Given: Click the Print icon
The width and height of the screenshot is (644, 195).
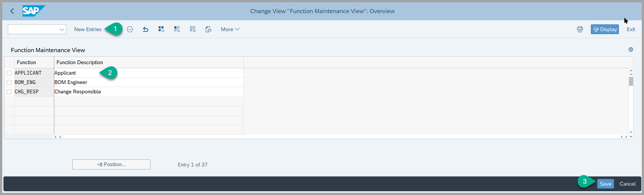Looking at the screenshot, I should (x=580, y=29).
